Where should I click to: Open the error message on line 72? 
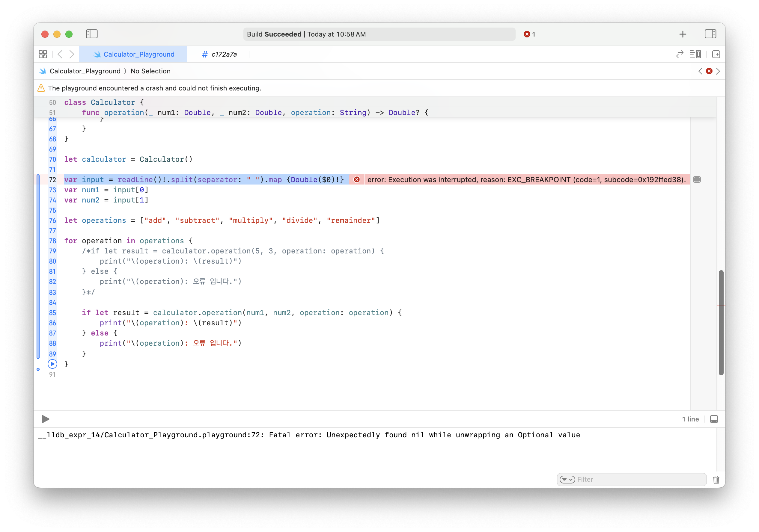click(x=526, y=179)
